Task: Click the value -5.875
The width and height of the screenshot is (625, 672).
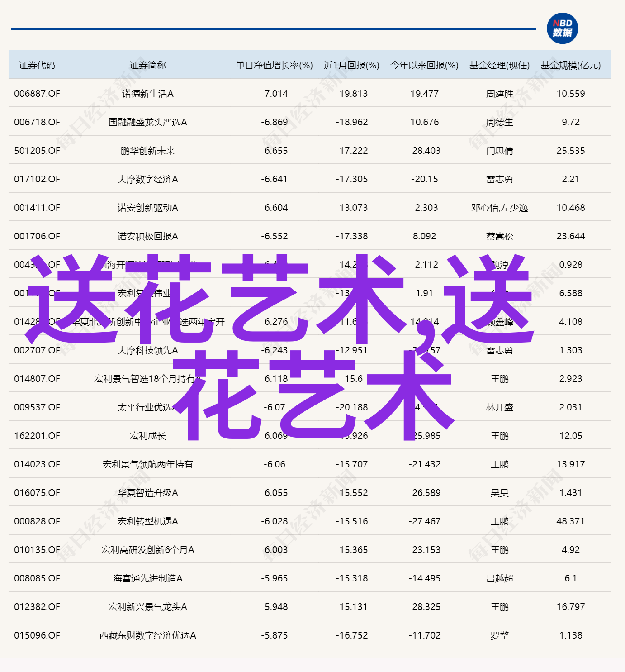Action: 274,635
